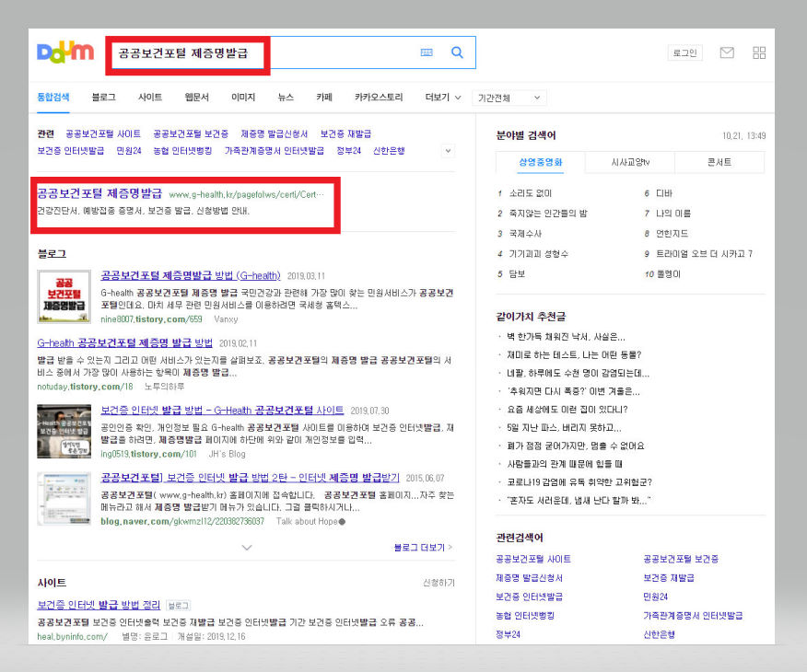The image size is (807, 672).
Task: Open the grid services menu icon
Action: pyautogui.click(x=759, y=52)
